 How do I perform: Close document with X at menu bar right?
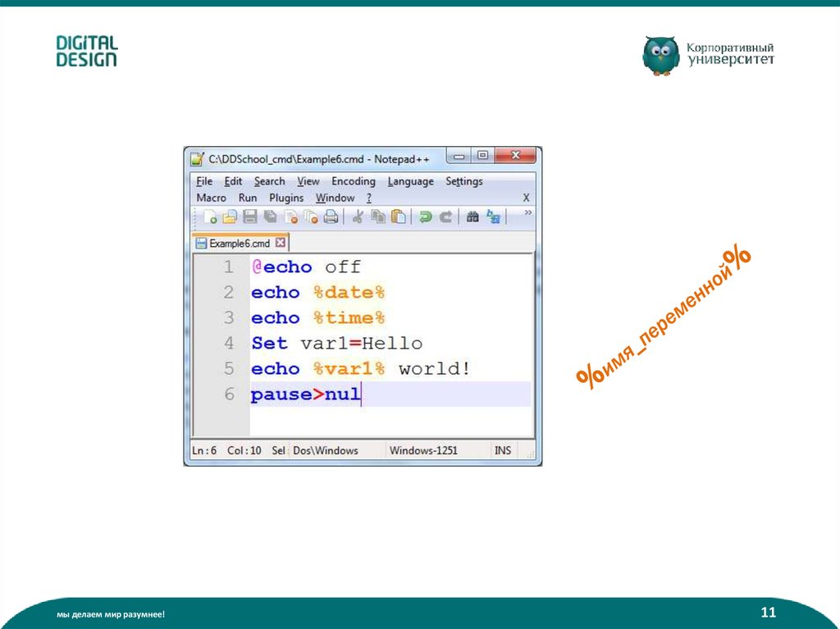pyautogui.click(x=526, y=198)
